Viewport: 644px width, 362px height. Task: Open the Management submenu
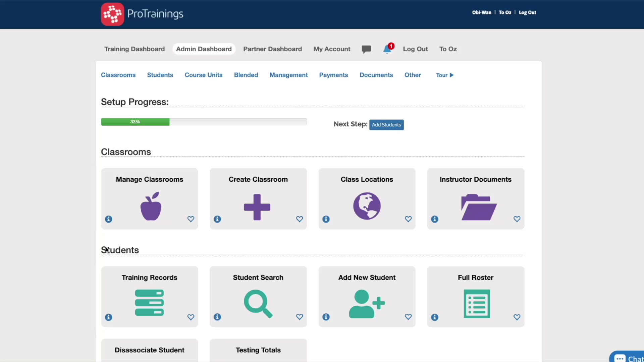tap(288, 75)
